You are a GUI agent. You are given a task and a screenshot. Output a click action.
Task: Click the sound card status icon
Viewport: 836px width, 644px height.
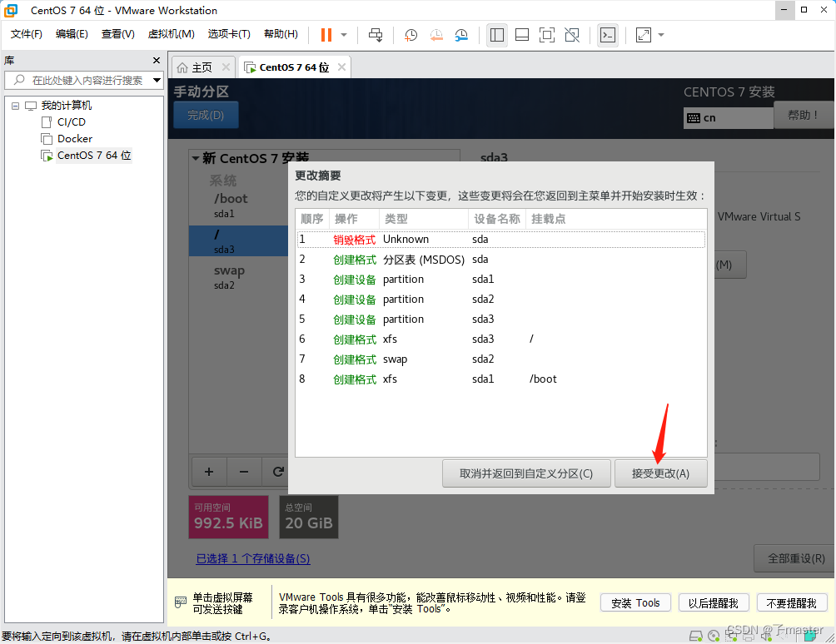[x=768, y=635]
